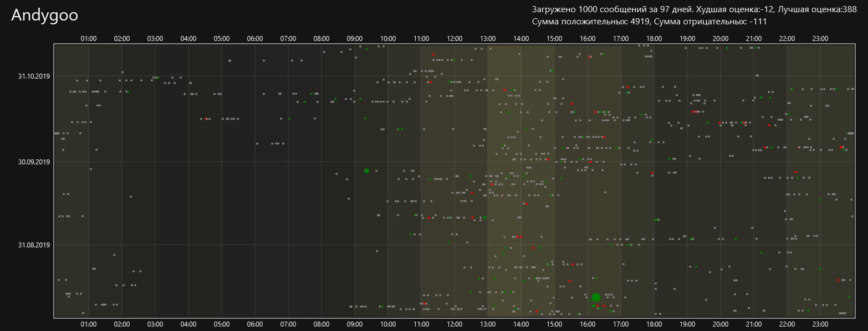This screenshot has width=868, height=331.
Task: Click the 31.08.2019 date axis label
Action: (x=34, y=245)
